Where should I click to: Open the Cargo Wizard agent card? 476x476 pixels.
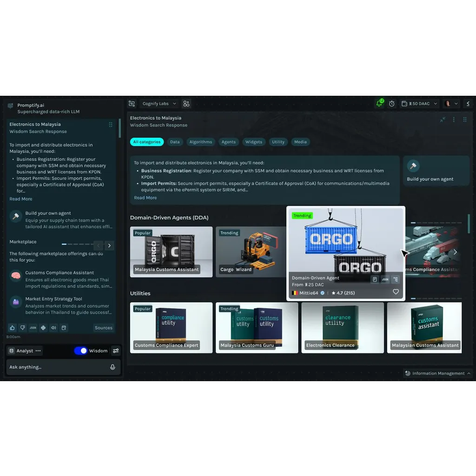click(251, 252)
